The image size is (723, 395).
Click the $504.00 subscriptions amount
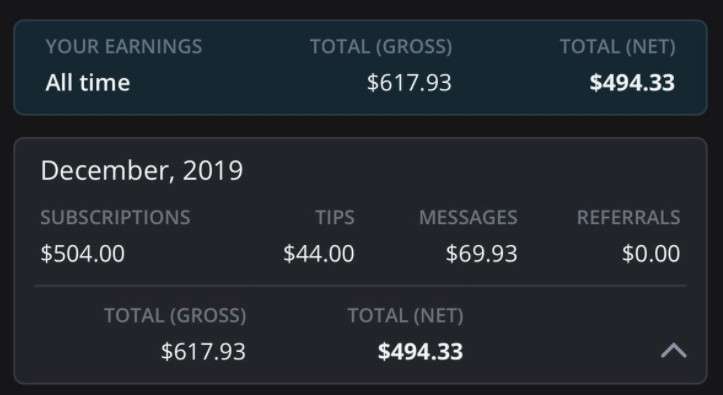coord(83,254)
